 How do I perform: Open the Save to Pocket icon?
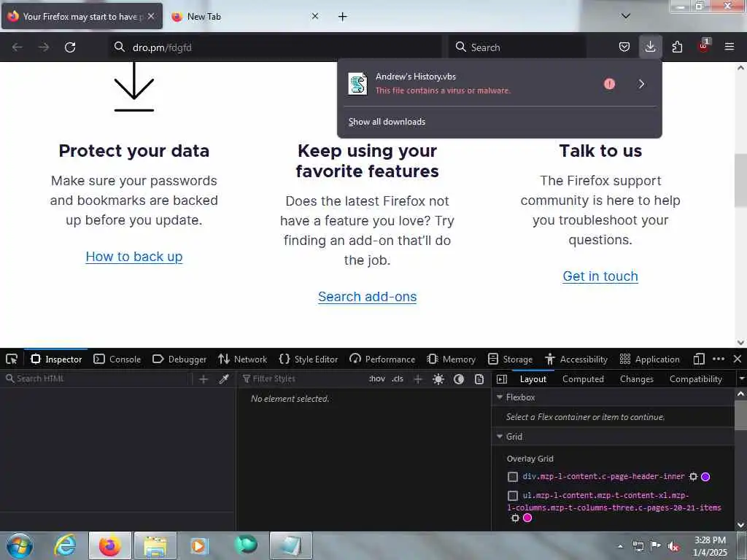coord(624,47)
